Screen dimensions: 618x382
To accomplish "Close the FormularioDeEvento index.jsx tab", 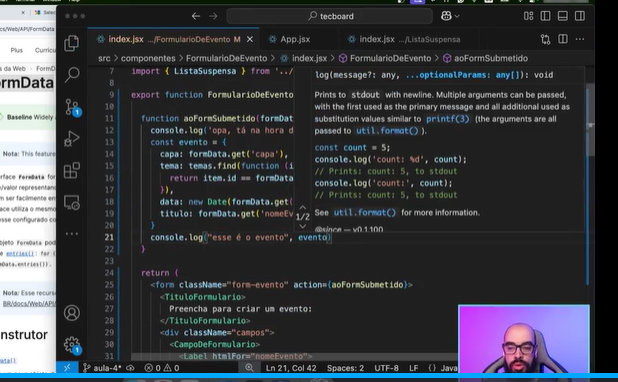I will point(250,39).
